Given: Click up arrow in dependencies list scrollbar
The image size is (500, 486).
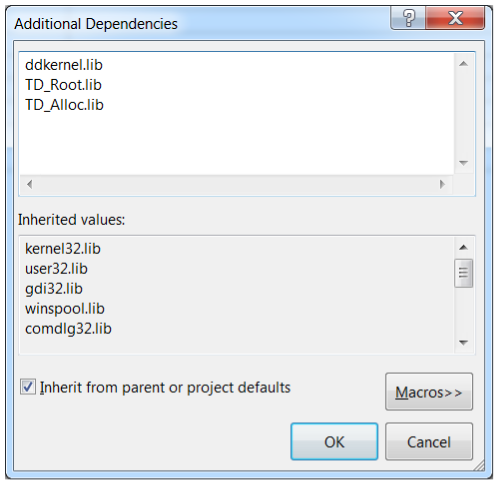Looking at the screenshot, I should (463, 64).
